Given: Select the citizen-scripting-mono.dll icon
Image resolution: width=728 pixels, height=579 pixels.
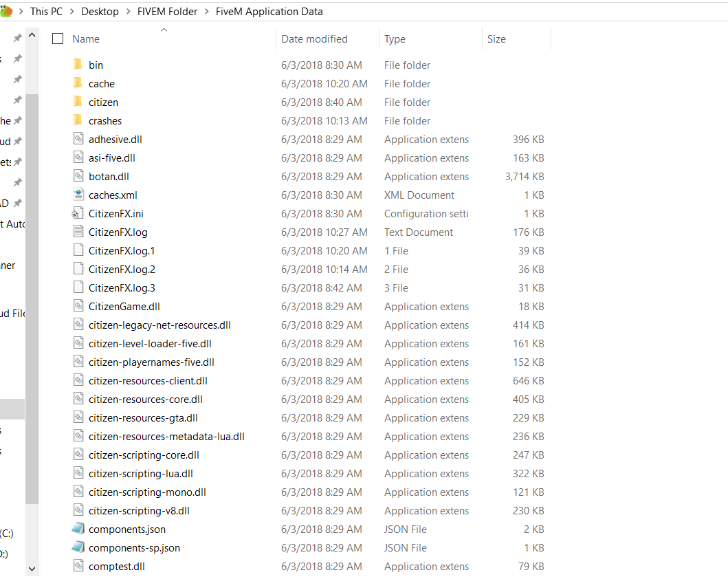Looking at the screenshot, I should tap(78, 491).
